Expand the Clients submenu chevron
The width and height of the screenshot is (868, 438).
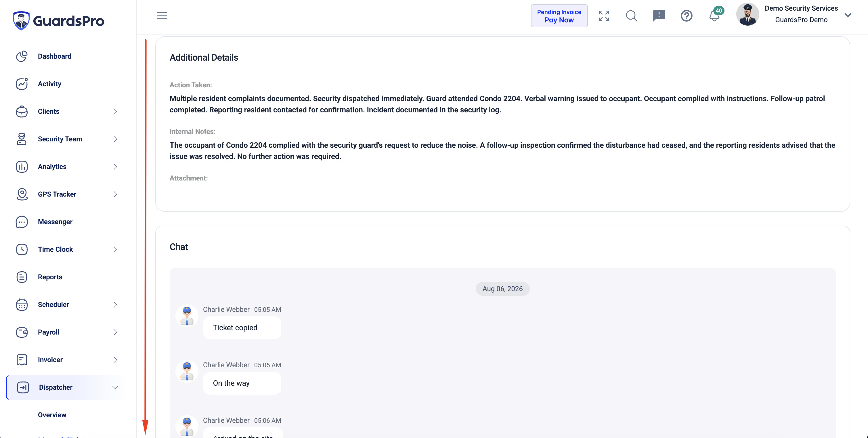pos(115,112)
